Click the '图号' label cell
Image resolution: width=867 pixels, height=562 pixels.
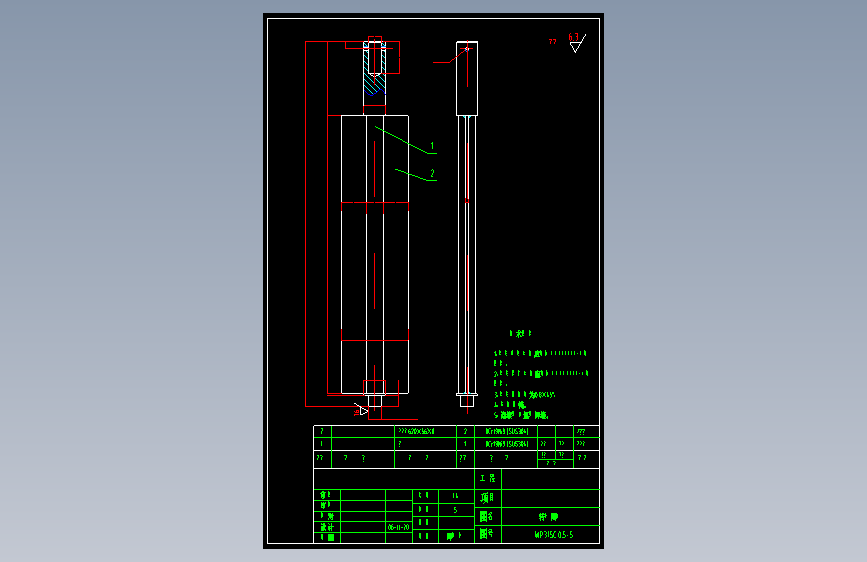pyautogui.click(x=488, y=534)
